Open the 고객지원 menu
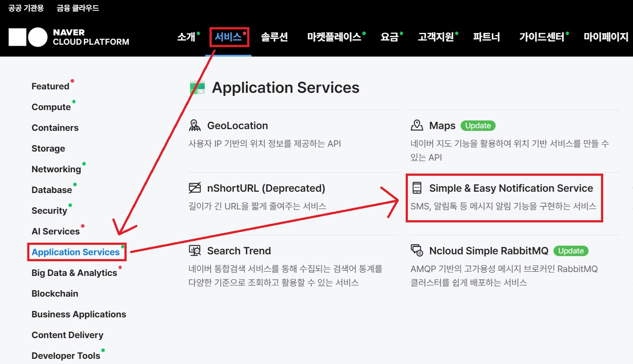Screen dimensions: 633x364 click(x=436, y=37)
